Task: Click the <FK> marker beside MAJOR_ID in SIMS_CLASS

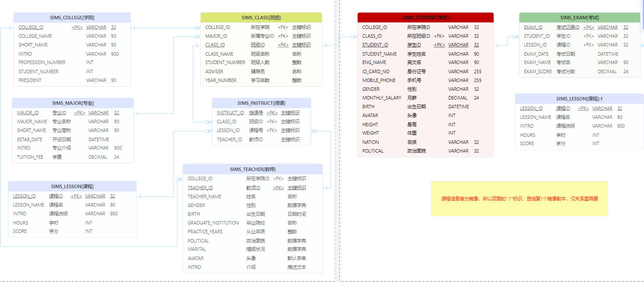Action: (x=284, y=36)
